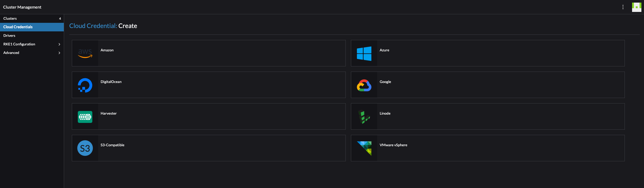This screenshot has width=644, height=188.
Task: Expand the Advanced section chevron
Action: pyautogui.click(x=59, y=53)
